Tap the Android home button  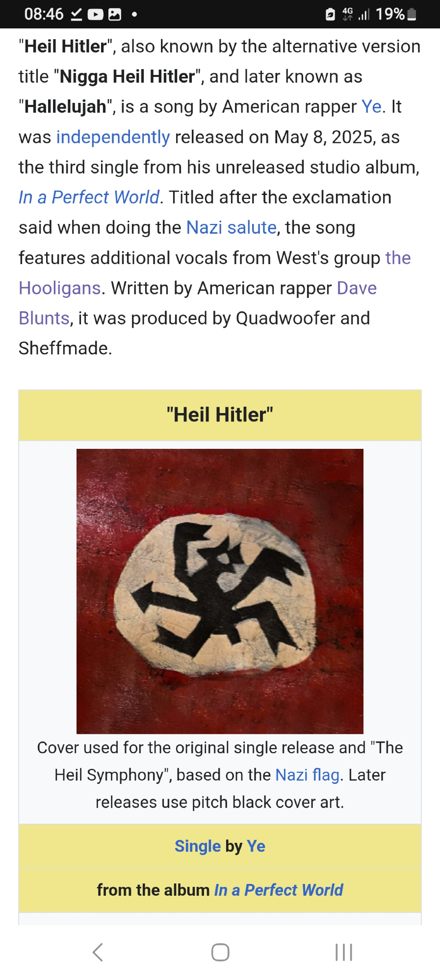(220, 952)
